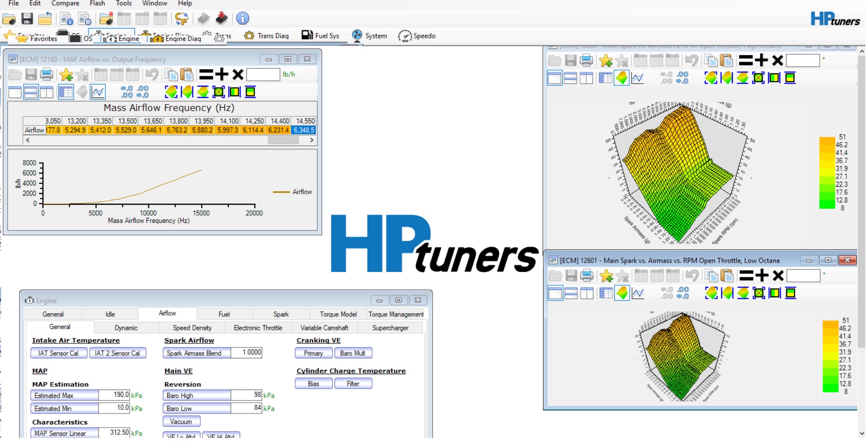Image resolution: width=868 pixels, height=442 pixels.
Task: Click the Estimated Max kPa value field
Action: tap(114, 395)
